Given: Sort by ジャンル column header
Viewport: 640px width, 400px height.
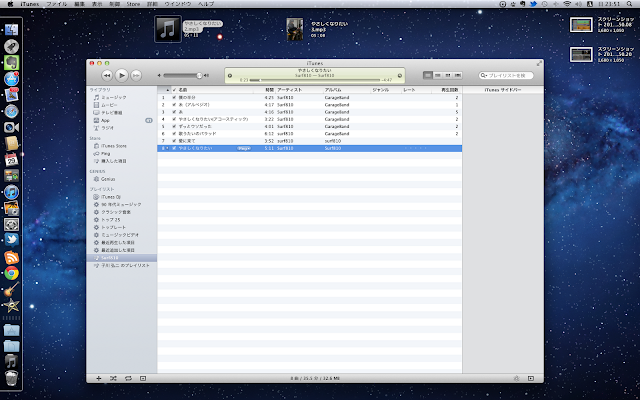Looking at the screenshot, I should 386,90.
